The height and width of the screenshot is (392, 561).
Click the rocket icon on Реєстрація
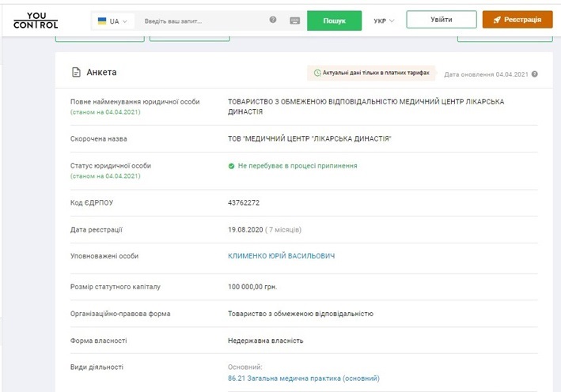pyautogui.click(x=497, y=20)
